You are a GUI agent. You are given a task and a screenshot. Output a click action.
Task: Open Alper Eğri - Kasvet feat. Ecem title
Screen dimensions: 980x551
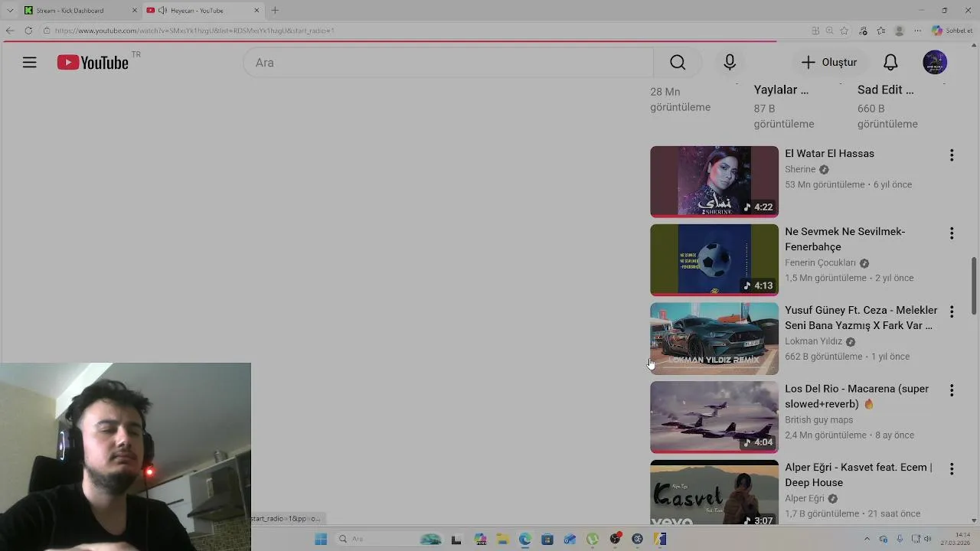click(x=858, y=474)
